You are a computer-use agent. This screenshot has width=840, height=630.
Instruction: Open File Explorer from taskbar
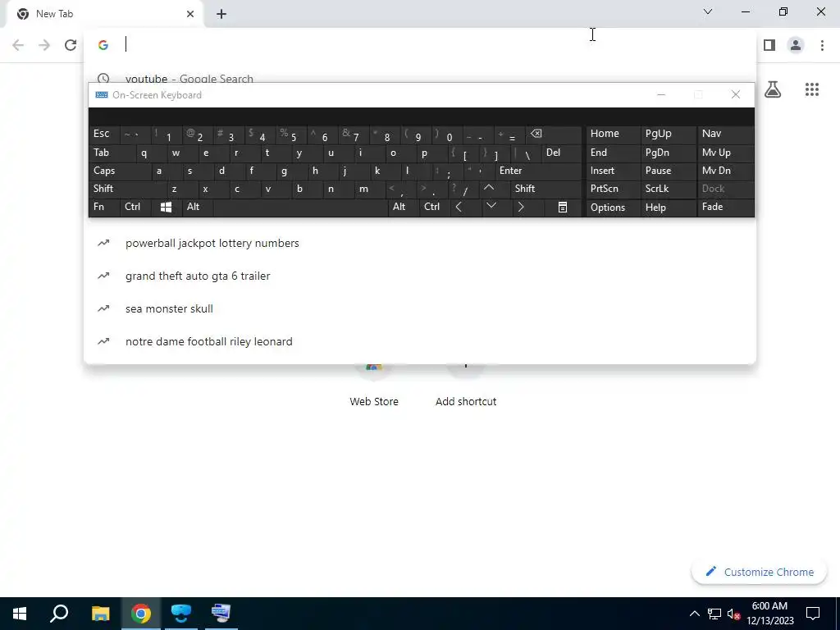click(x=100, y=614)
